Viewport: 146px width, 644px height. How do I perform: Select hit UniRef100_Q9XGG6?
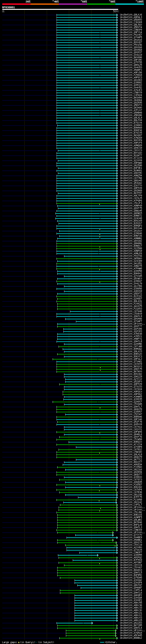click(x=131, y=47)
